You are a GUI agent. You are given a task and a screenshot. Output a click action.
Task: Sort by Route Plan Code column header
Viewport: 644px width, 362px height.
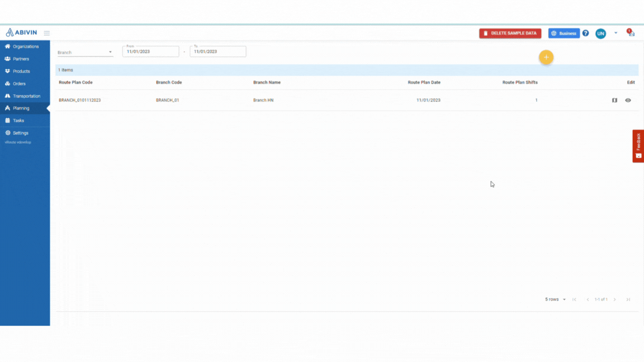(75, 83)
